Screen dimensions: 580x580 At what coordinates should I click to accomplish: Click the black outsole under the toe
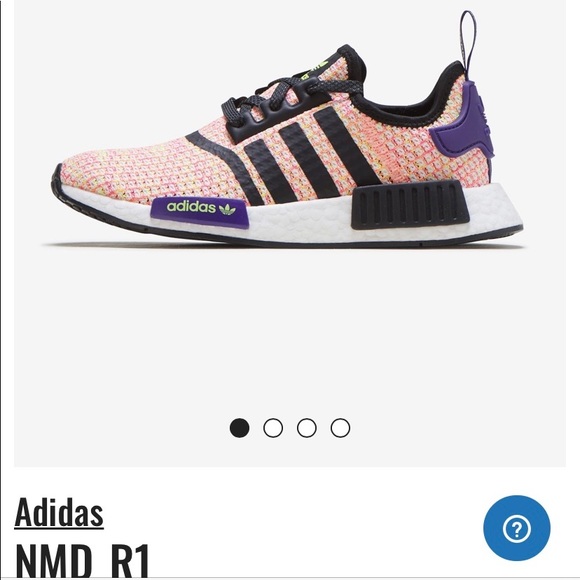point(92,214)
